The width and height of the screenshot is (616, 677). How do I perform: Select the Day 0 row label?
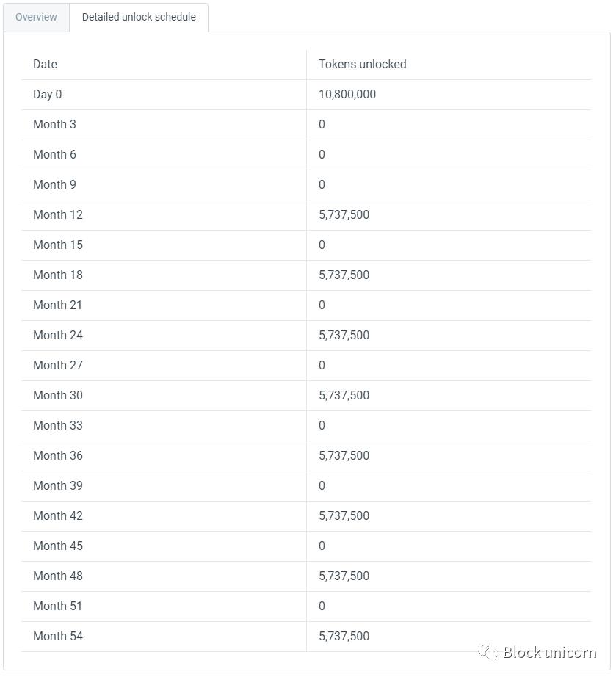[48, 94]
